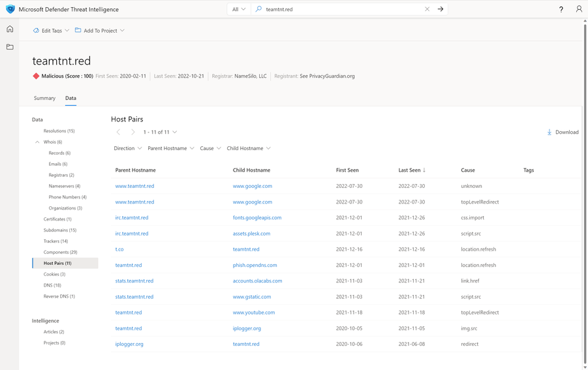Open the Cause filter dropdown
This screenshot has width=588, height=370.
210,148
